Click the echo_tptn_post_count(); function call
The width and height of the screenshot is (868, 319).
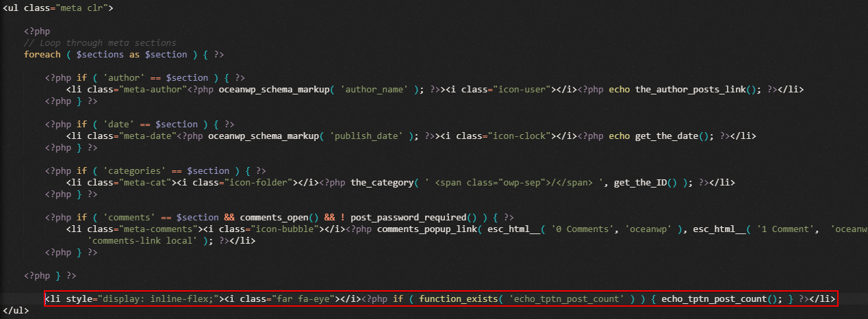click(722, 299)
